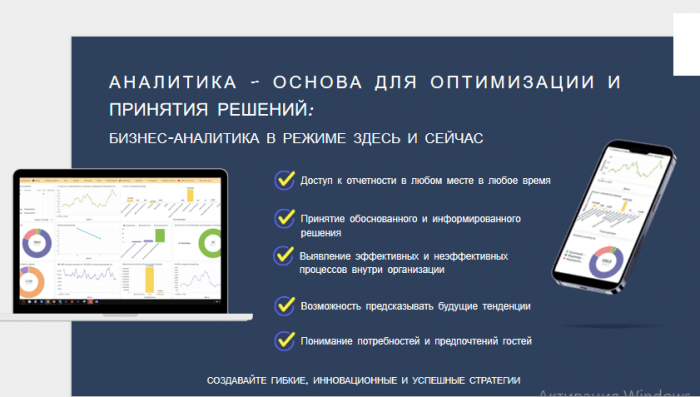Click the tall yellow bar chart in the laptop's bottom row

(x=150, y=280)
